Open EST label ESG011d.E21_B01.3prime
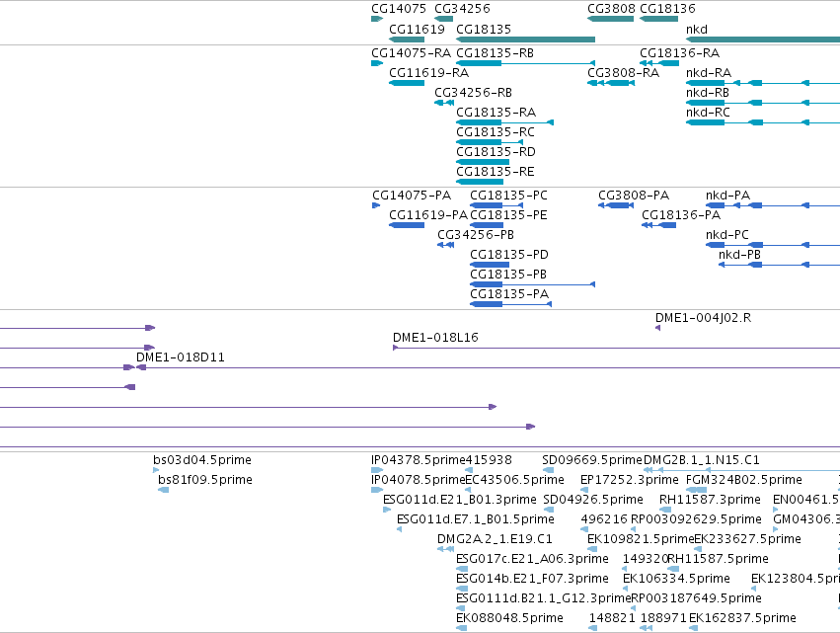840x633 pixels. (x=460, y=500)
